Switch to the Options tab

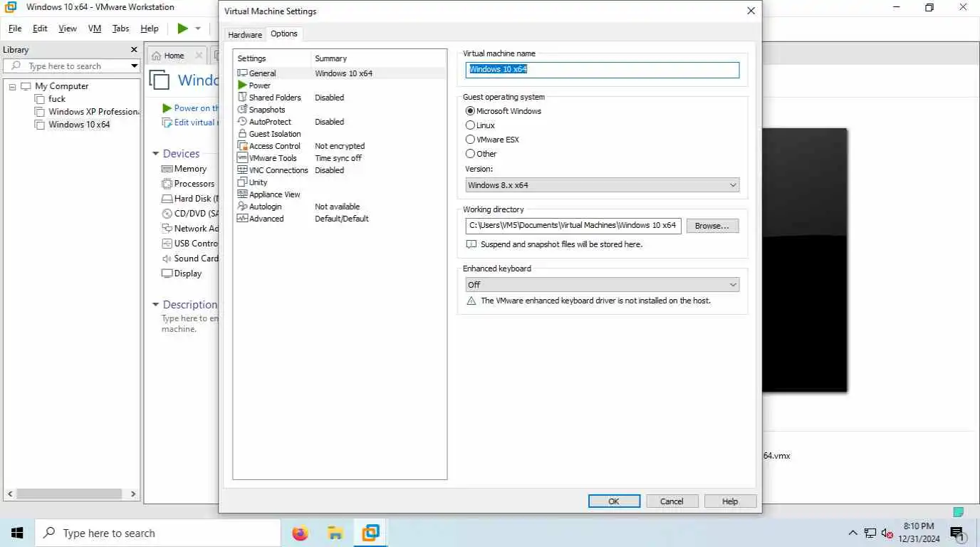(x=284, y=33)
